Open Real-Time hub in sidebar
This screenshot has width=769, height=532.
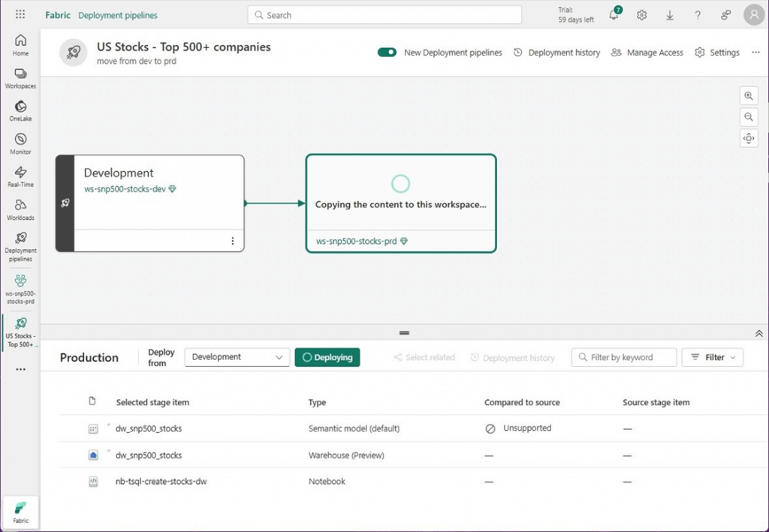click(20, 177)
